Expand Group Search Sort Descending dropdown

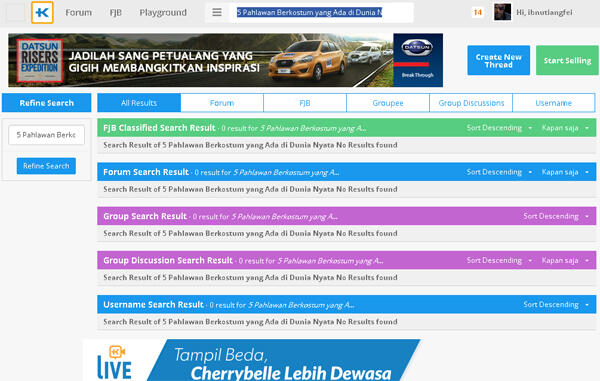tap(556, 216)
